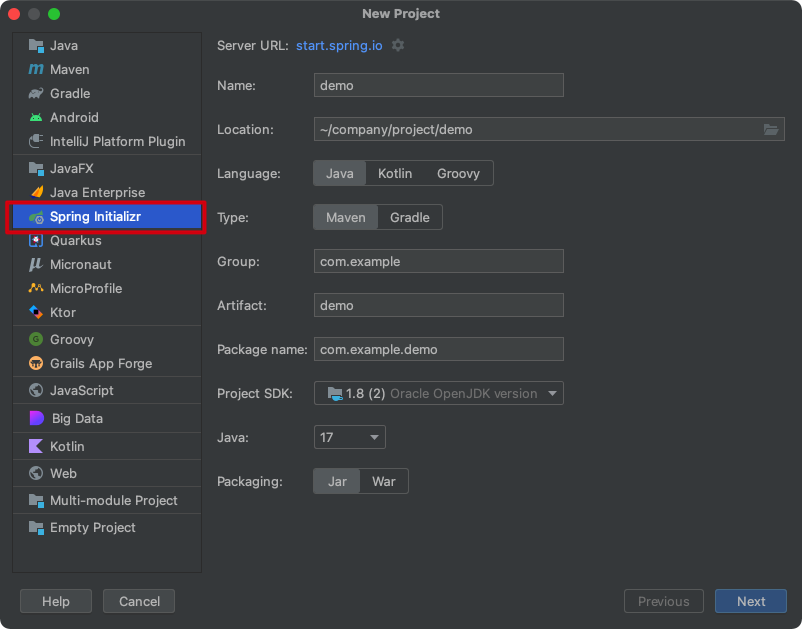Open Help for New Project
Image resolution: width=802 pixels, height=629 pixels.
(56, 601)
